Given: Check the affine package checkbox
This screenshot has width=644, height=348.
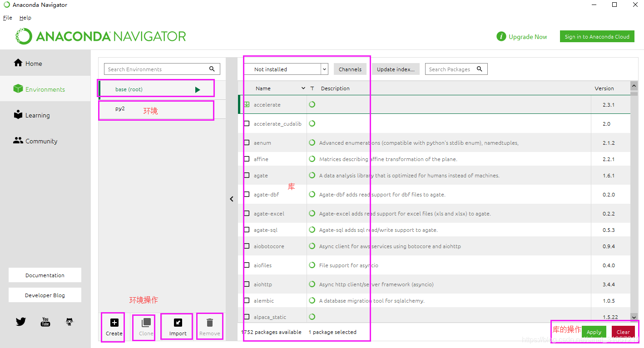Looking at the screenshot, I should 247,159.
